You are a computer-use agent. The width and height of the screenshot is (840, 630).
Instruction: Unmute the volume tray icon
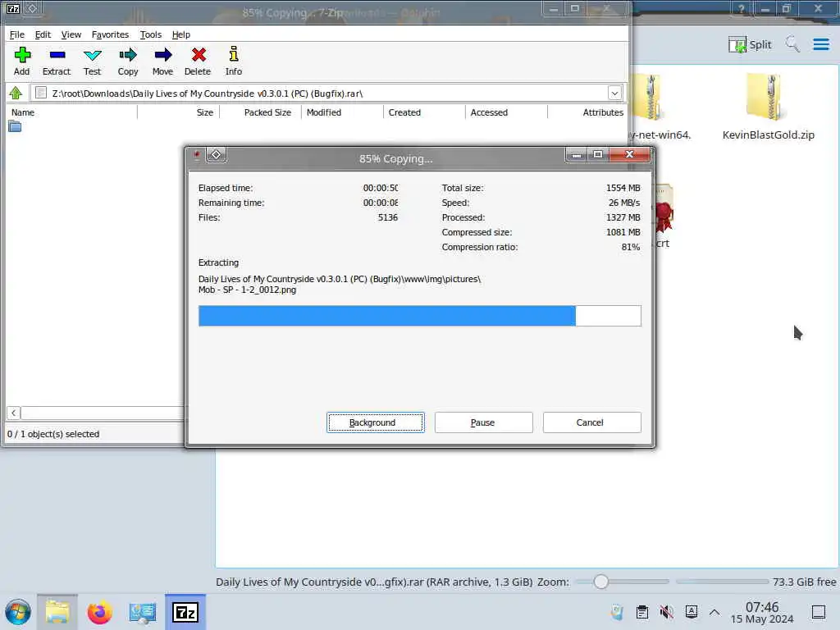point(667,612)
